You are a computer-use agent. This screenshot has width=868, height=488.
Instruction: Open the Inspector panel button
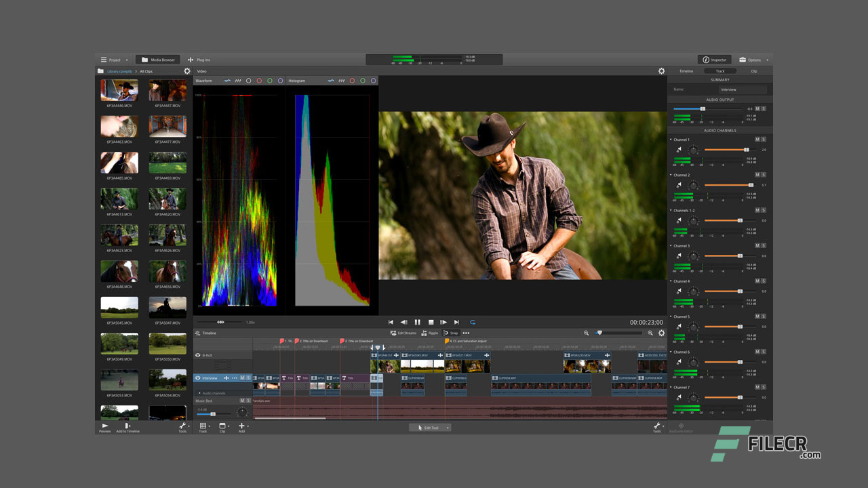715,60
